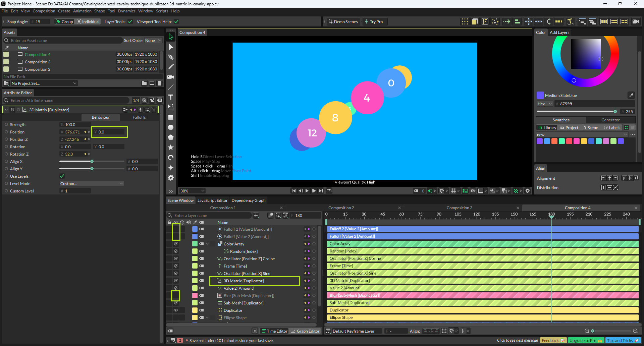
Task: Click the add layer plus icon
Action: pos(256,216)
